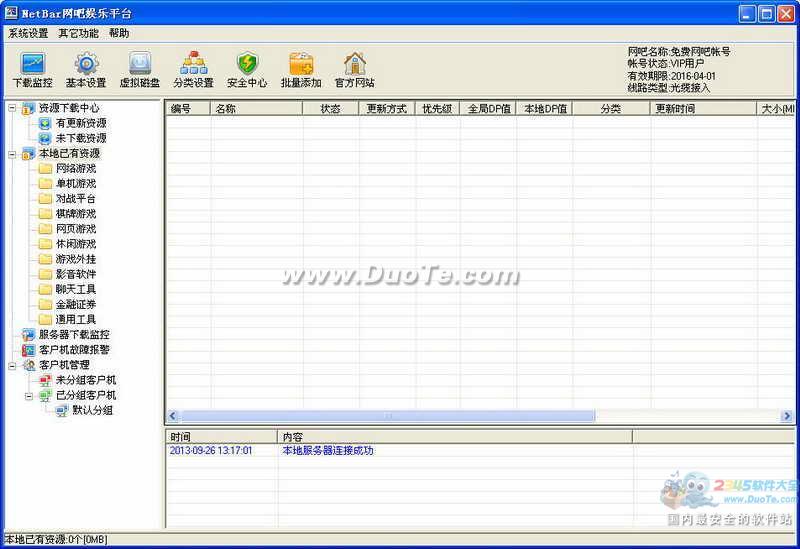The height and width of the screenshot is (549, 800).
Task: Sort by the 全局DP值 column header
Action: tap(488, 108)
